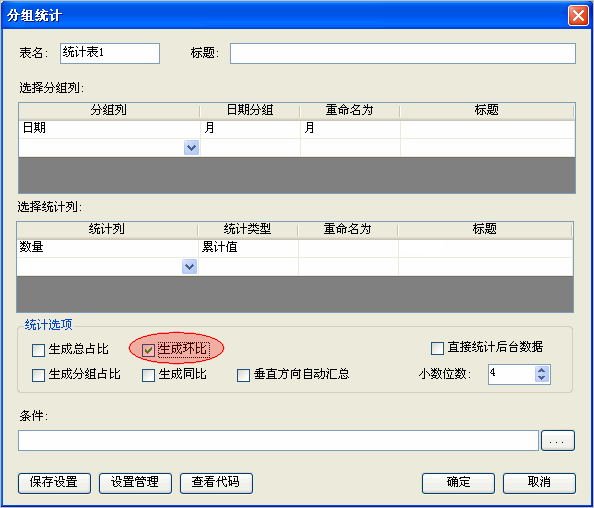Tick the 生成同比 checkbox
594x508 pixels.
click(148, 375)
